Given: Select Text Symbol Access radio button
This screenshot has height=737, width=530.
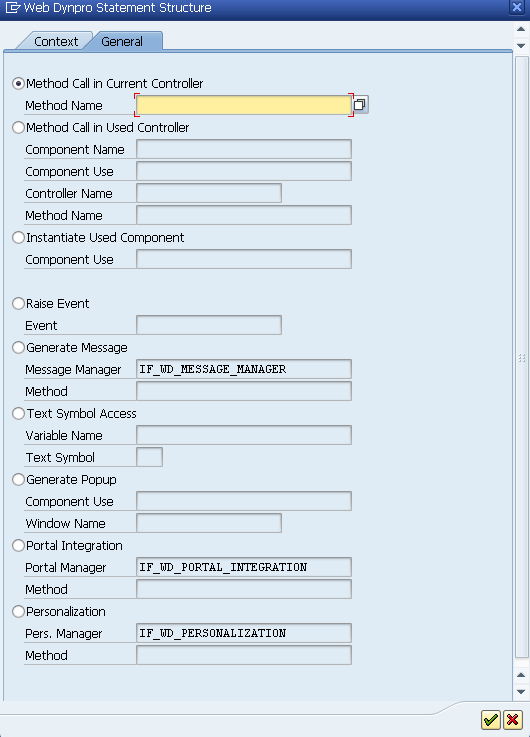Looking at the screenshot, I should click(18, 414).
